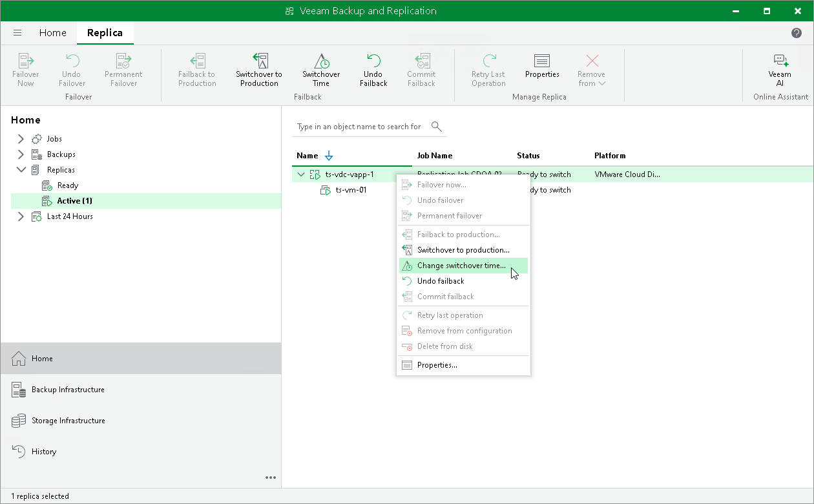Open the History view

tap(141, 452)
